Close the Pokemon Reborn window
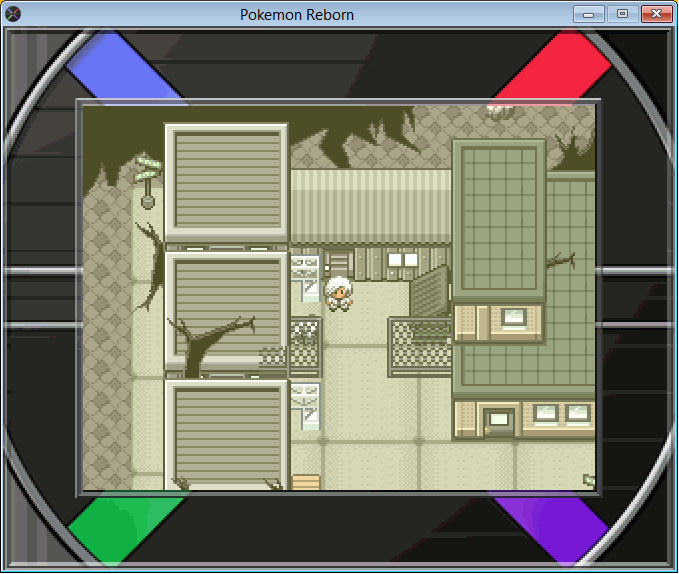This screenshot has width=679, height=574. coord(656,14)
